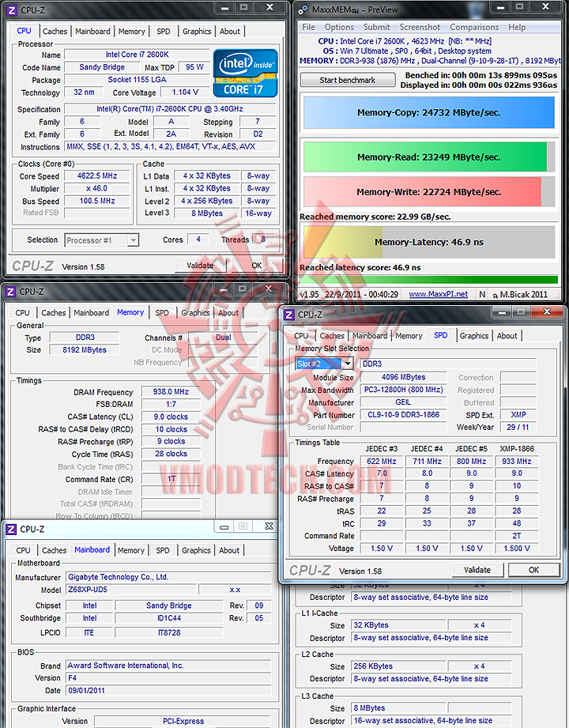Open About tab in top CPU-Z window
Image resolution: width=569 pixels, height=728 pixels.
[230, 31]
